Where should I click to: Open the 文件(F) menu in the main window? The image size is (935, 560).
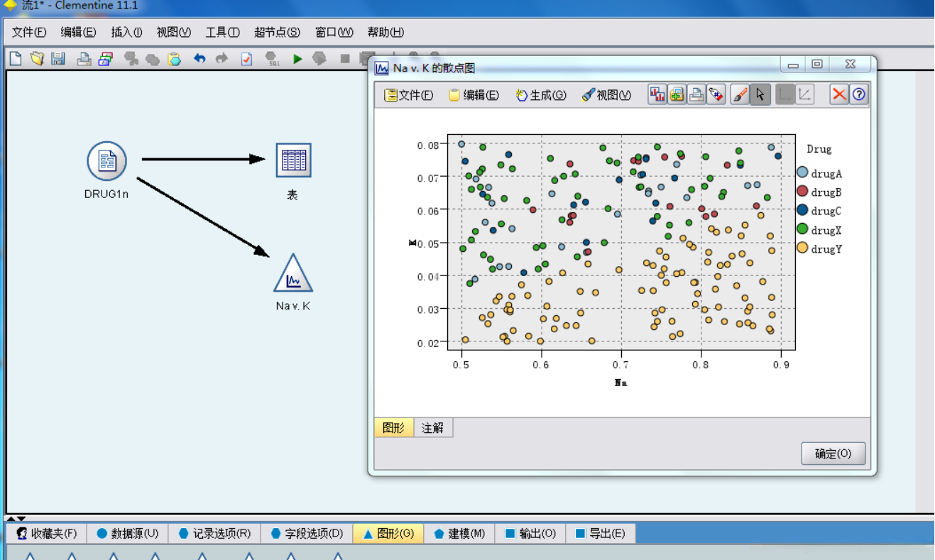(x=29, y=32)
